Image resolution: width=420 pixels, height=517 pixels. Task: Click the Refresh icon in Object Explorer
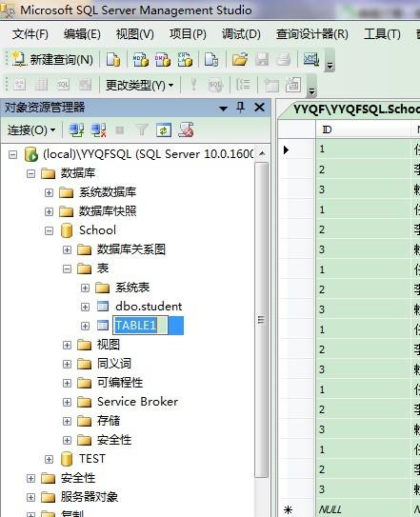[x=164, y=129]
